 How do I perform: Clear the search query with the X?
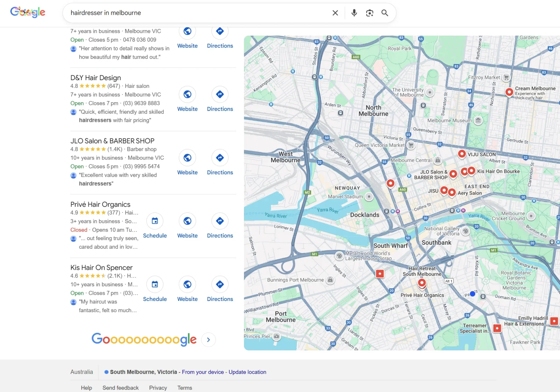(x=335, y=13)
